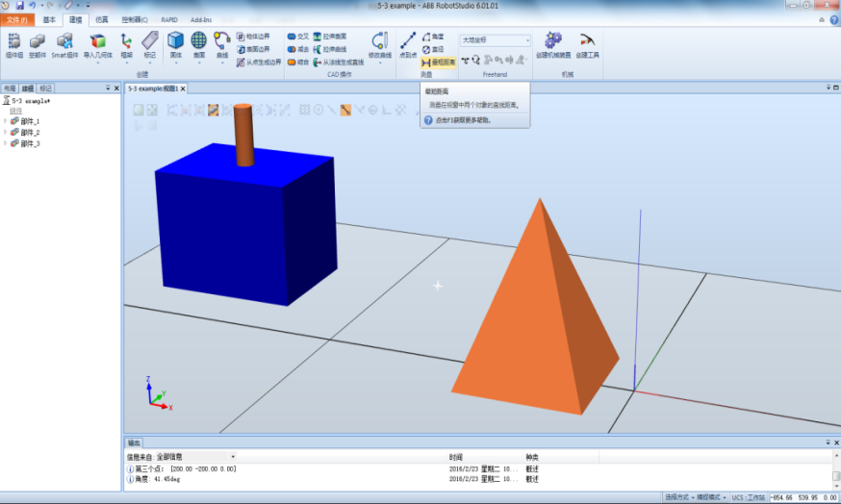Switch to the RAPID ribbon tab

169,20
